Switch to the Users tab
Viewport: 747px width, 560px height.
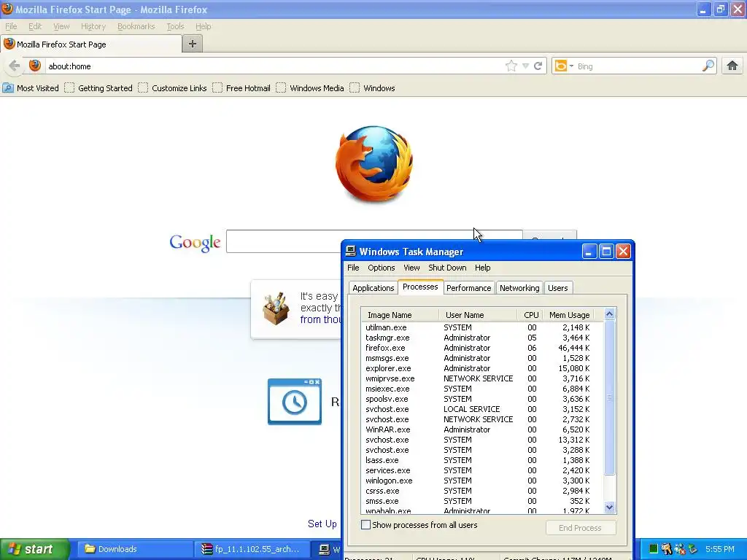click(557, 288)
